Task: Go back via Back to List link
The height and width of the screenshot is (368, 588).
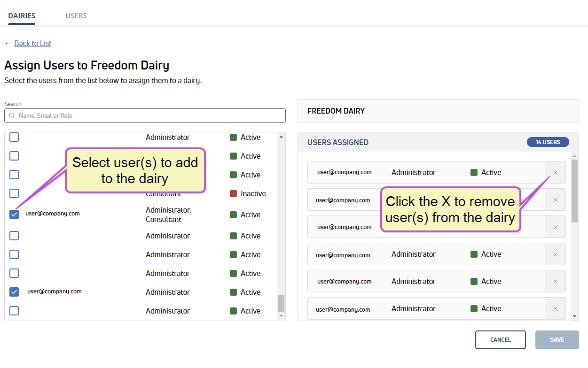Action: (x=32, y=43)
